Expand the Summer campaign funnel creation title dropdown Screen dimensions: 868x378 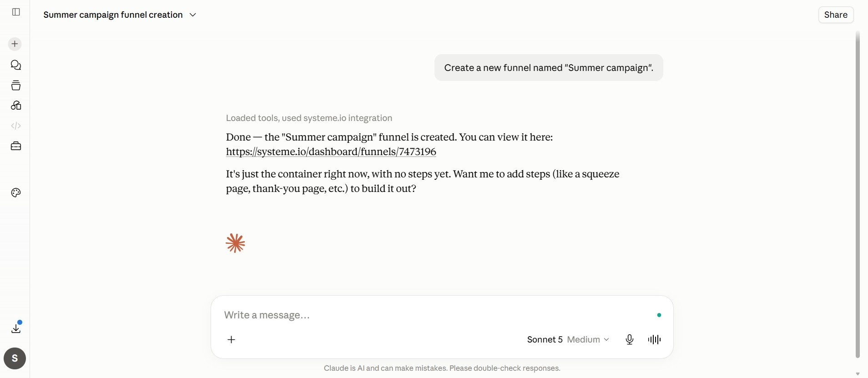[x=120, y=15]
